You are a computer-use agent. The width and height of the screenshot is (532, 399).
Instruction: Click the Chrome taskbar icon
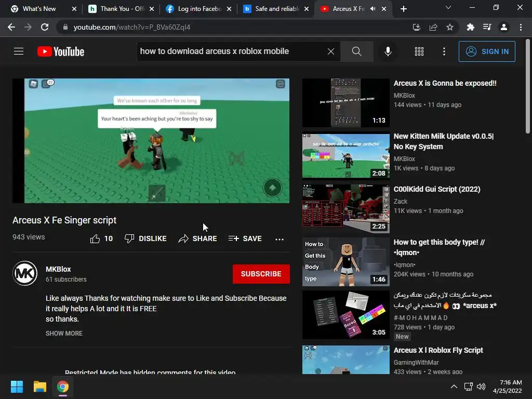[x=63, y=387]
